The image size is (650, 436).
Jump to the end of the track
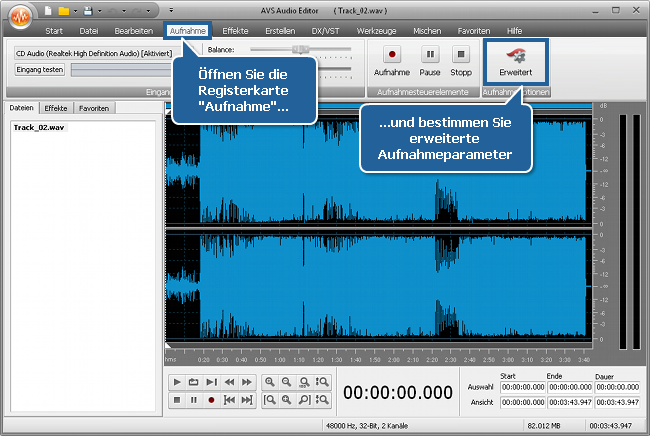247,400
